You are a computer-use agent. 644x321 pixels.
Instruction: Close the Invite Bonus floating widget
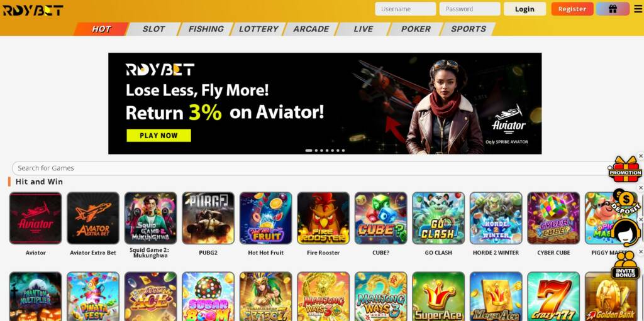tap(641, 251)
